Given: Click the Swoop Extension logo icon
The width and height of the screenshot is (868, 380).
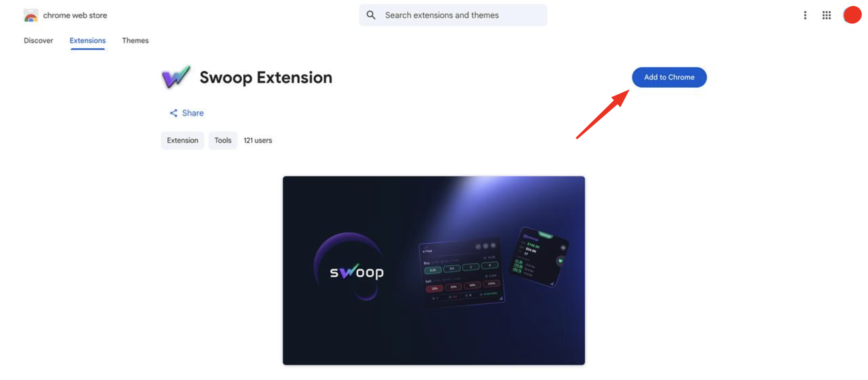Looking at the screenshot, I should [x=176, y=77].
